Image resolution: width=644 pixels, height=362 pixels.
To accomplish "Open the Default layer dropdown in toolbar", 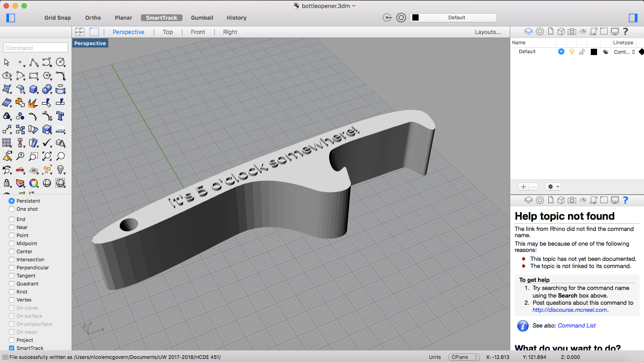I will (453, 17).
